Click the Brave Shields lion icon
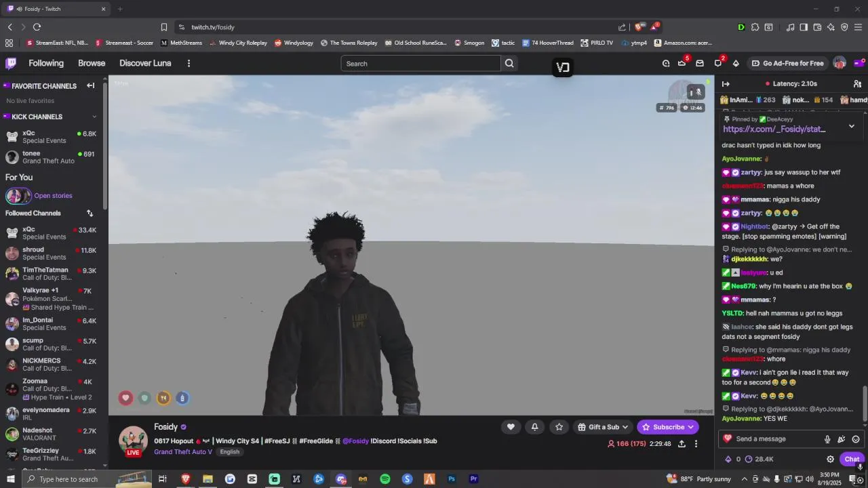868x488 pixels. [x=638, y=27]
